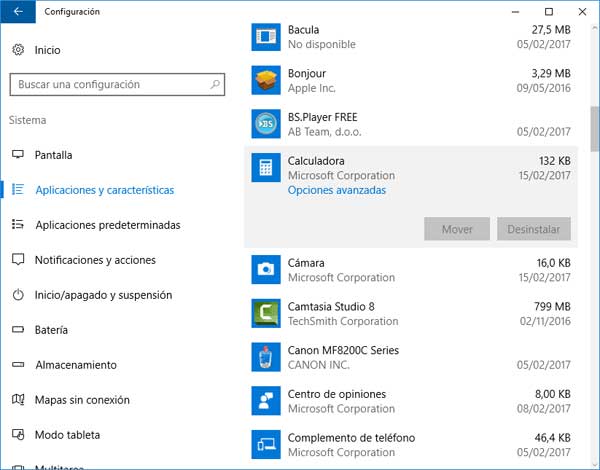Go to Notificaciones y acciones
Image resolution: width=600 pixels, height=470 pixels.
(95, 260)
